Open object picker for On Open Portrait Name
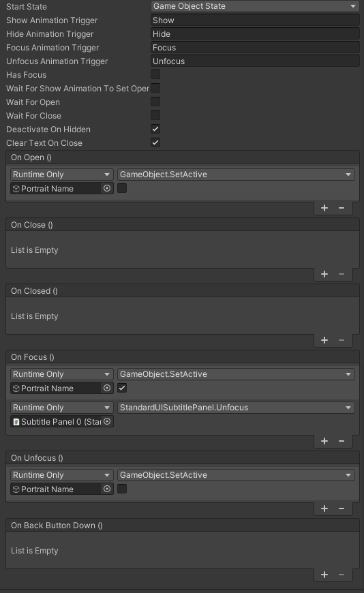This screenshot has height=593, width=364. coord(107,188)
